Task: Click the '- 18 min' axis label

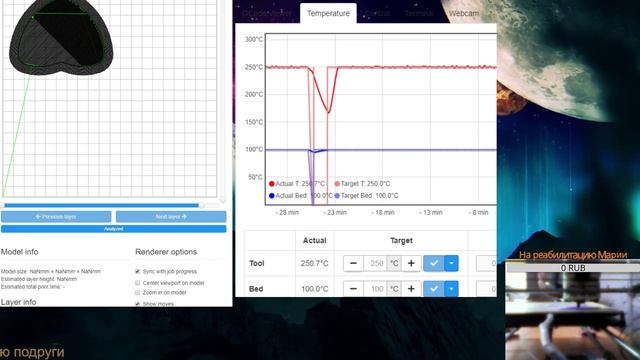Action: pyautogui.click(x=382, y=212)
